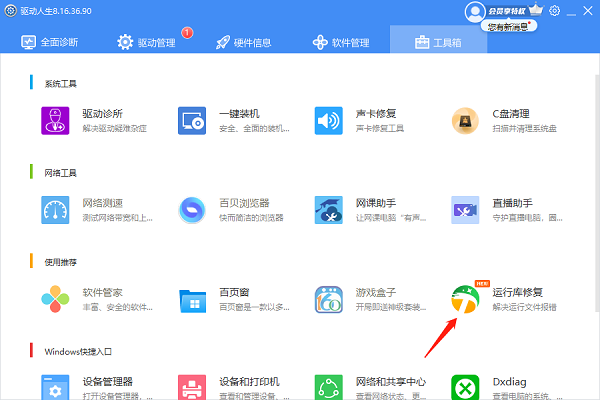Viewport: 600px width, 400px height.
Task: Click 解决运行文件报错 description text
Action: [x=524, y=307]
